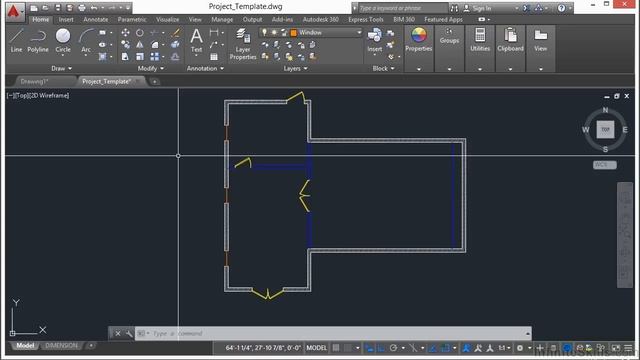Open the Sign In dropdown arrow
640x360 pixels.
coord(517,8)
